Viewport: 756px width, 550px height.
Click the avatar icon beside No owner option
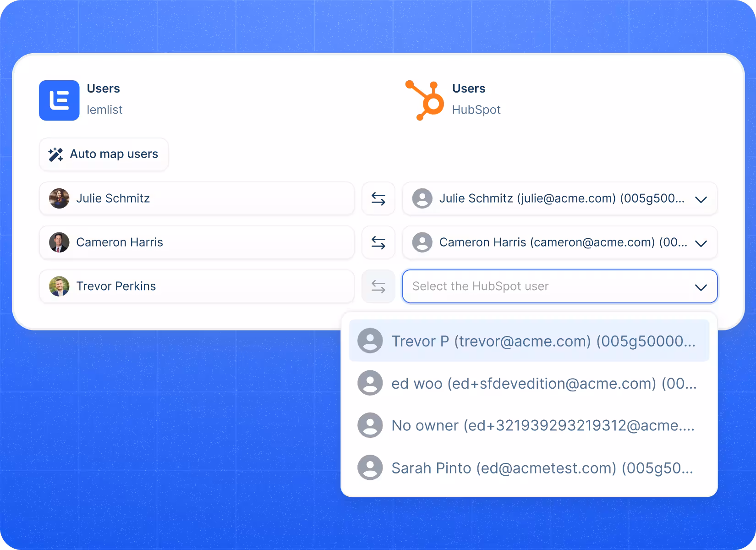[370, 425]
